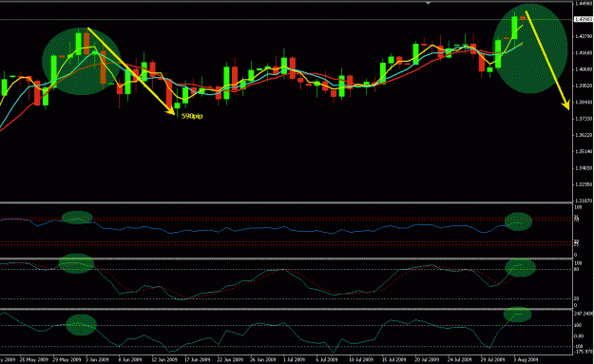Click the 1 Jul 2009 date label
This screenshot has height=364, width=594.
(294, 359)
